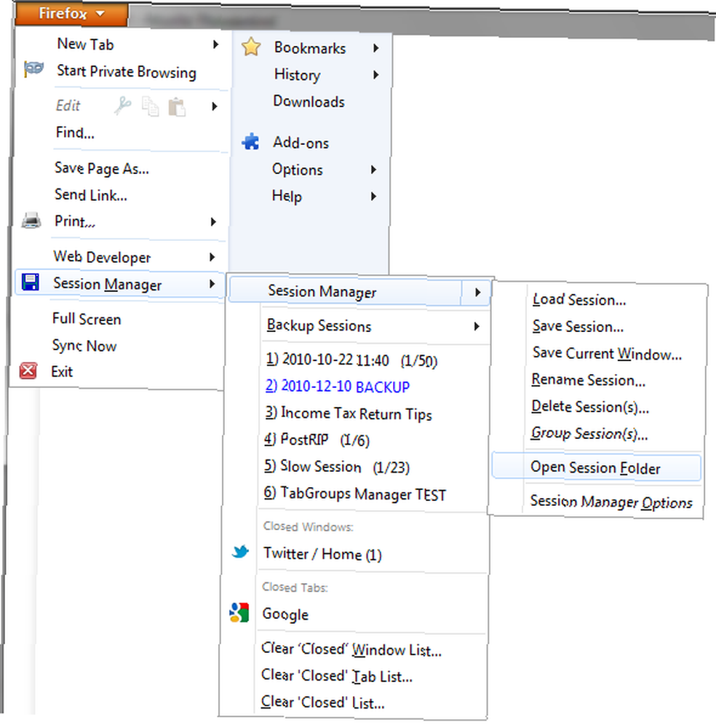The width and height of the screenshot is (716, 728).
Task: Reopen closed window Twitter / Home
Action: point(322,554)
